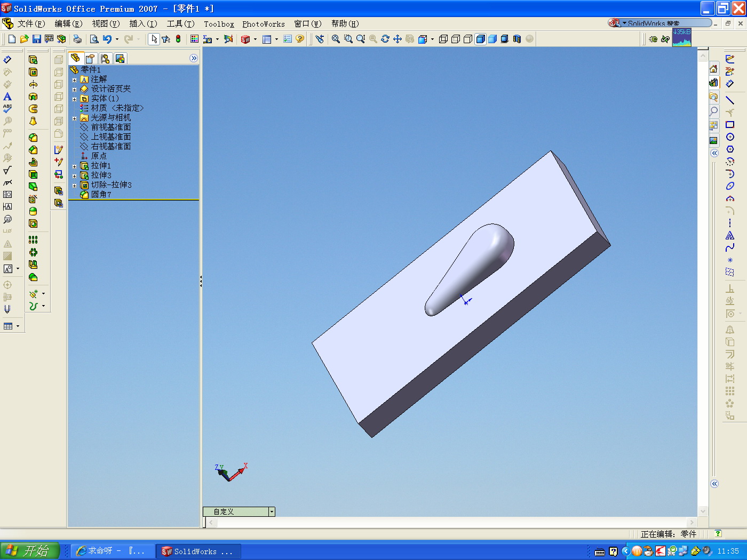Click the Rebuild traffic light icon
The height and width of the screenshot is (560, 747).
coord(178,39)
